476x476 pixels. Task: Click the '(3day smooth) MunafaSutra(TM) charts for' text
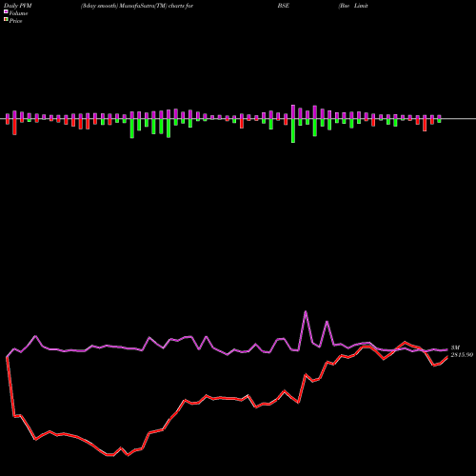click(137, 6)
